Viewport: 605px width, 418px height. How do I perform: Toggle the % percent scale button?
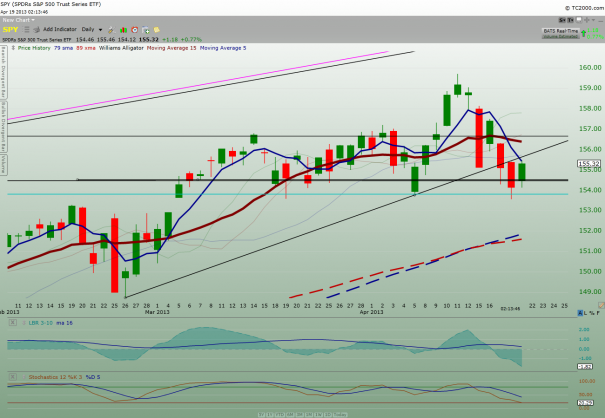(x=592, y=313)
